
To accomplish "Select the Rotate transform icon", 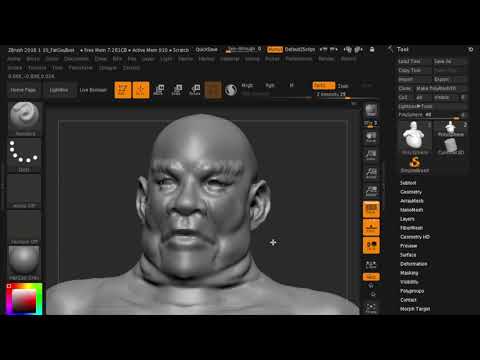I will pos(195,90).
